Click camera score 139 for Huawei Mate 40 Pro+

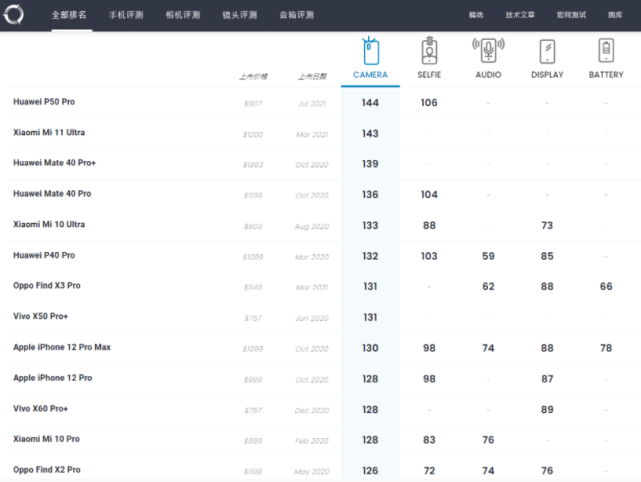pos(370,164)
